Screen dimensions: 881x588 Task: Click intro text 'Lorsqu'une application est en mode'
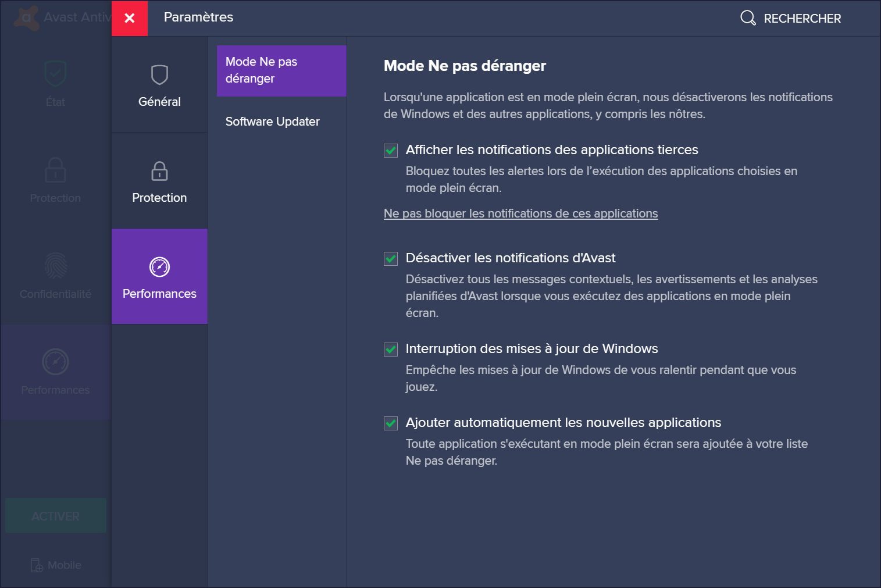608,105
